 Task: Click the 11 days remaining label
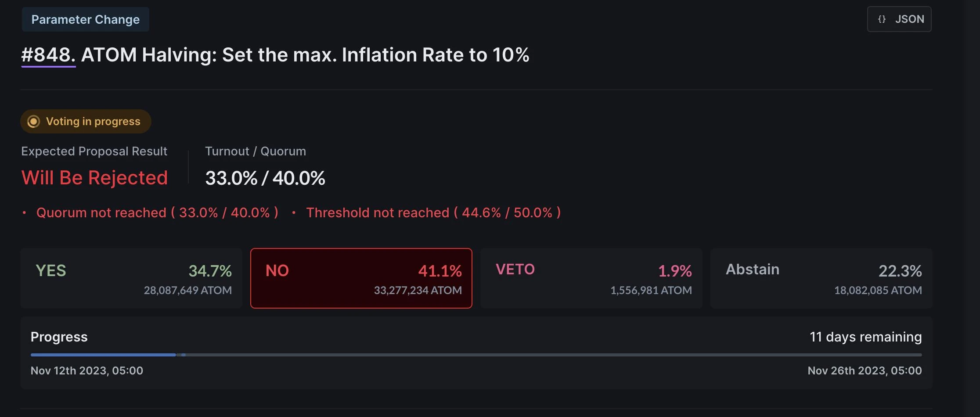[865, 337]
